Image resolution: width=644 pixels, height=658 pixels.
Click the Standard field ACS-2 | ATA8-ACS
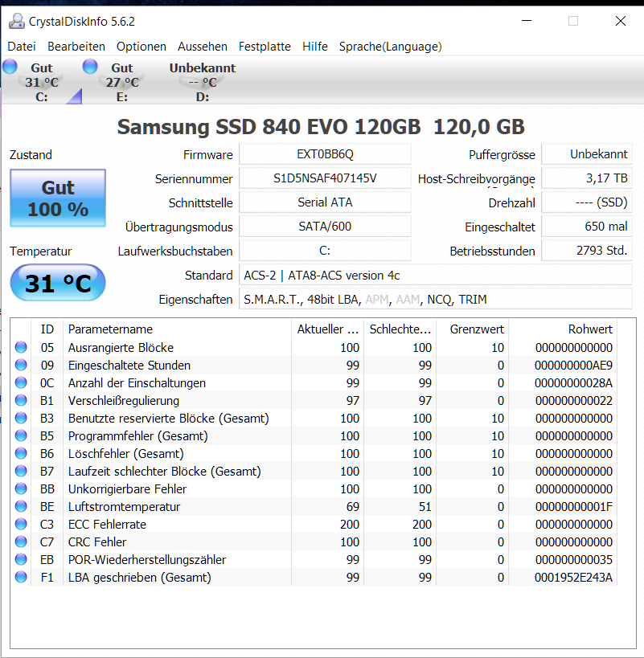(x=436, y=275)
